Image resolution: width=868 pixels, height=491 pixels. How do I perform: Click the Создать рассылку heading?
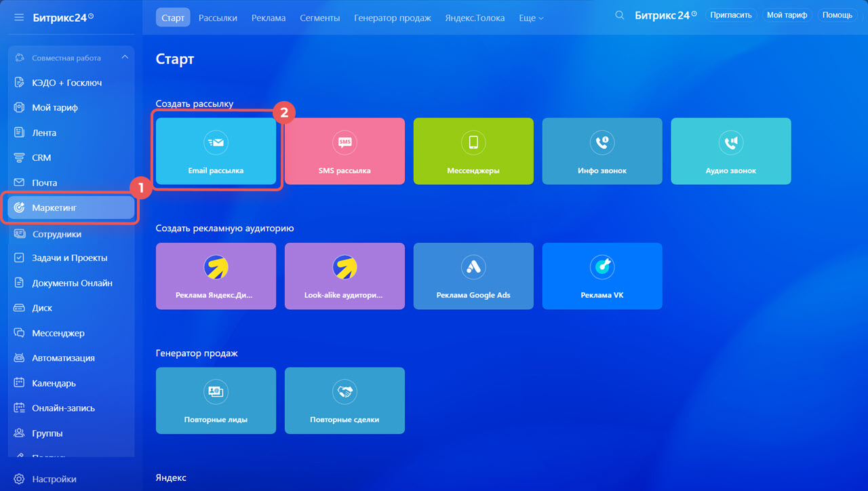tap(194, 104)
